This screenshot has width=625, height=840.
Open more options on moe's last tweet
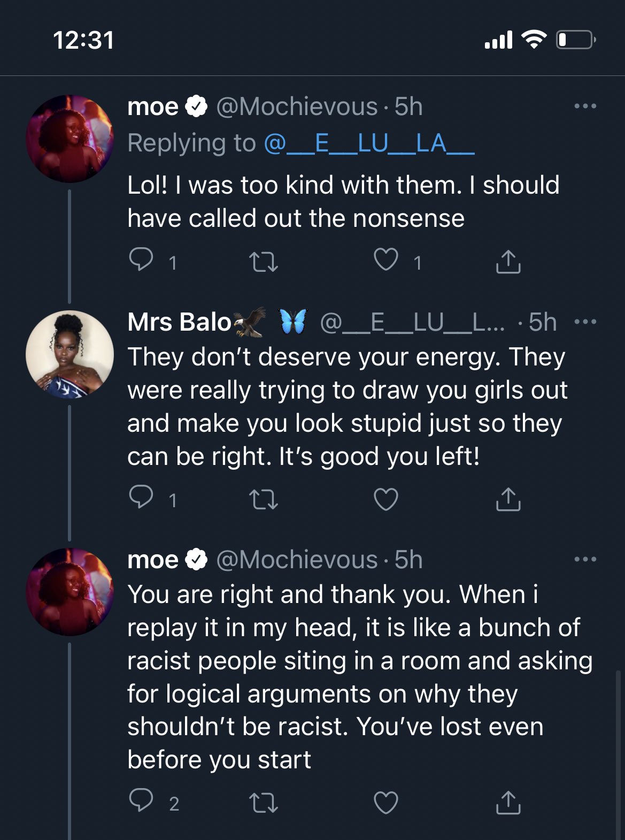(x=585, y=560)
